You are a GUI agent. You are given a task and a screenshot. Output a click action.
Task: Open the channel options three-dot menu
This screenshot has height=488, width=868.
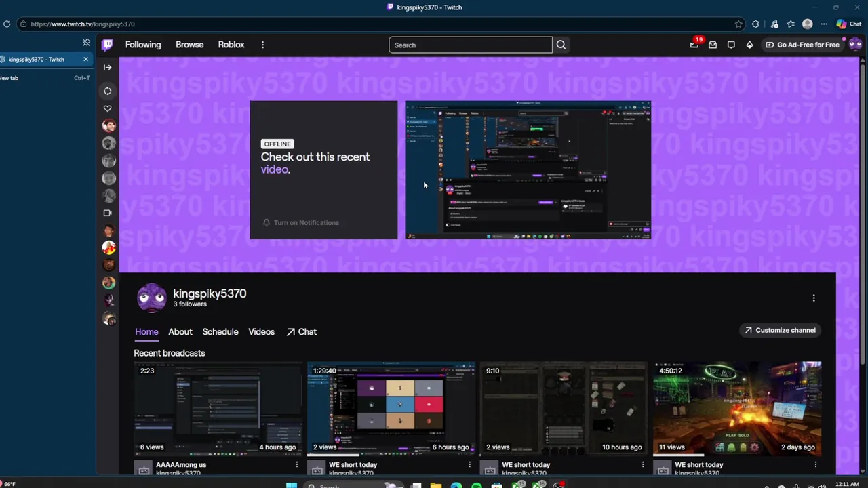tap(814, 298)
